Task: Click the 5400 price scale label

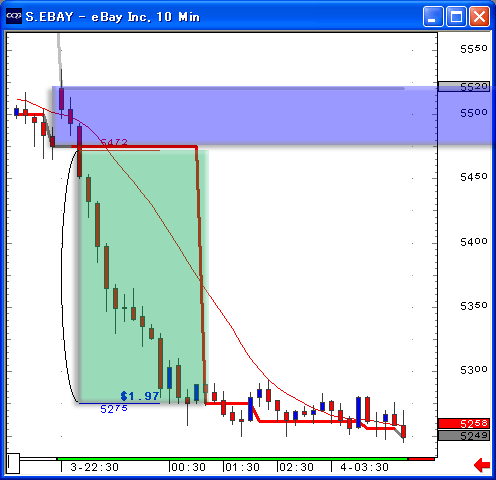Action: pyautogui.click(x=474, y=241)
